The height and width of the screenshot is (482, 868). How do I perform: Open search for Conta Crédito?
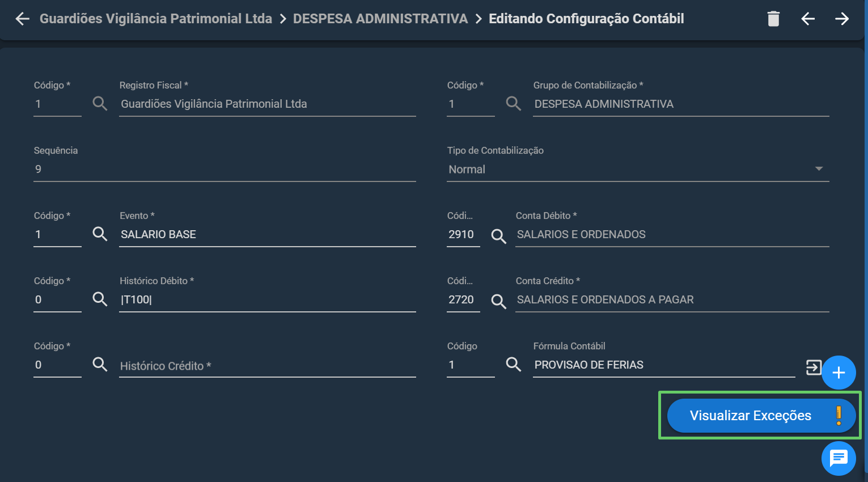[498, 301]
